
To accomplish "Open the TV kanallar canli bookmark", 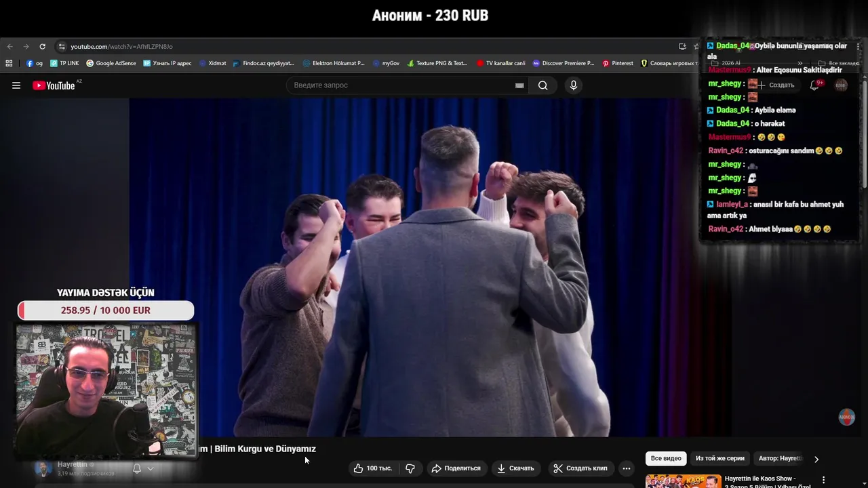I will [501, 63].
